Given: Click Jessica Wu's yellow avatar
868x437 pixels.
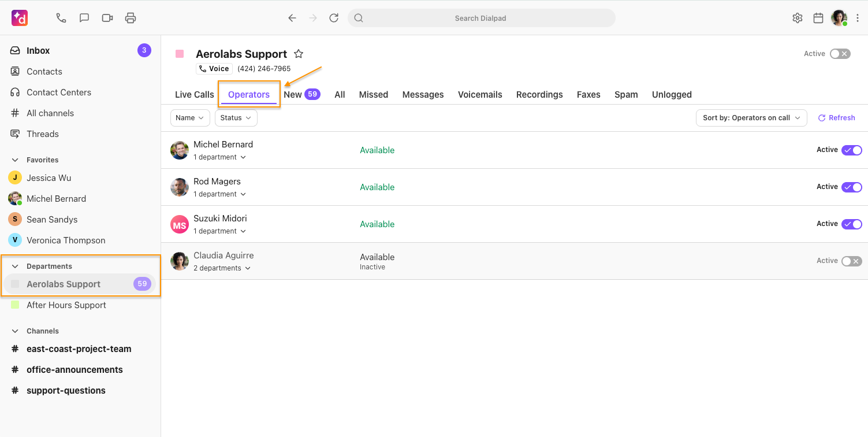Looking at the screenshot, I should click(15, 178).
